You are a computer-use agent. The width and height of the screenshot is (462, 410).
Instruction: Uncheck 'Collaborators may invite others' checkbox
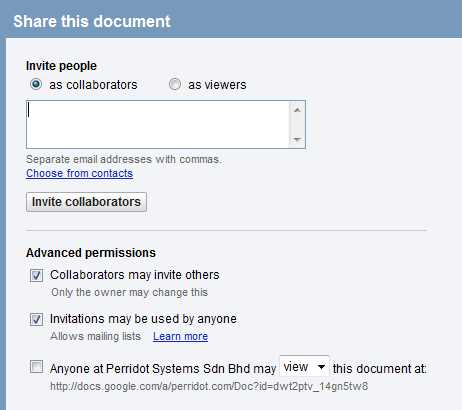[36, 275]
